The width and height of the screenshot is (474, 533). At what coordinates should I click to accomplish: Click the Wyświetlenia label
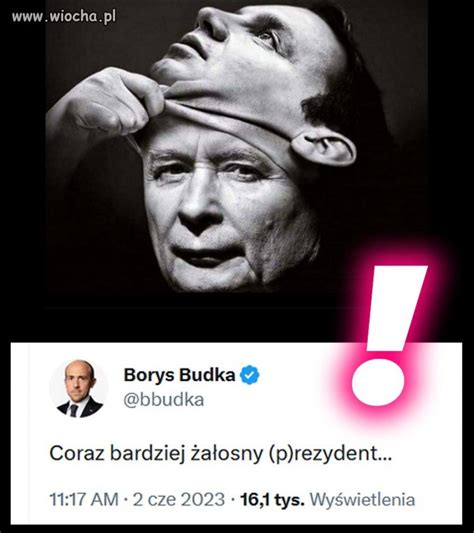tap(362, 500)
